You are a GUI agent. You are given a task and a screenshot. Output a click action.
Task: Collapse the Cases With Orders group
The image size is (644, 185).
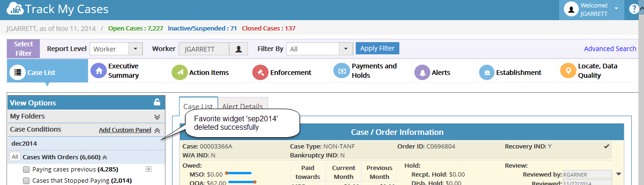(105, 157)
